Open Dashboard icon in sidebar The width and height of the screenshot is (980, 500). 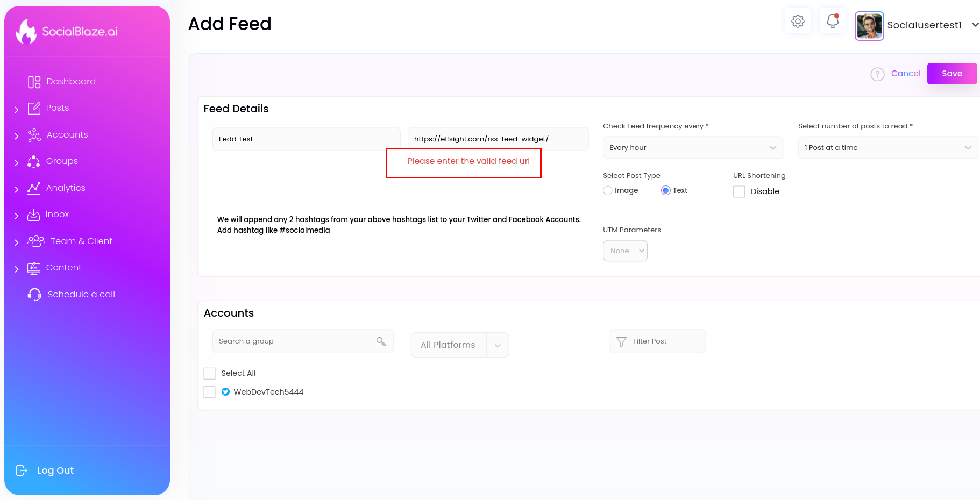34,82
